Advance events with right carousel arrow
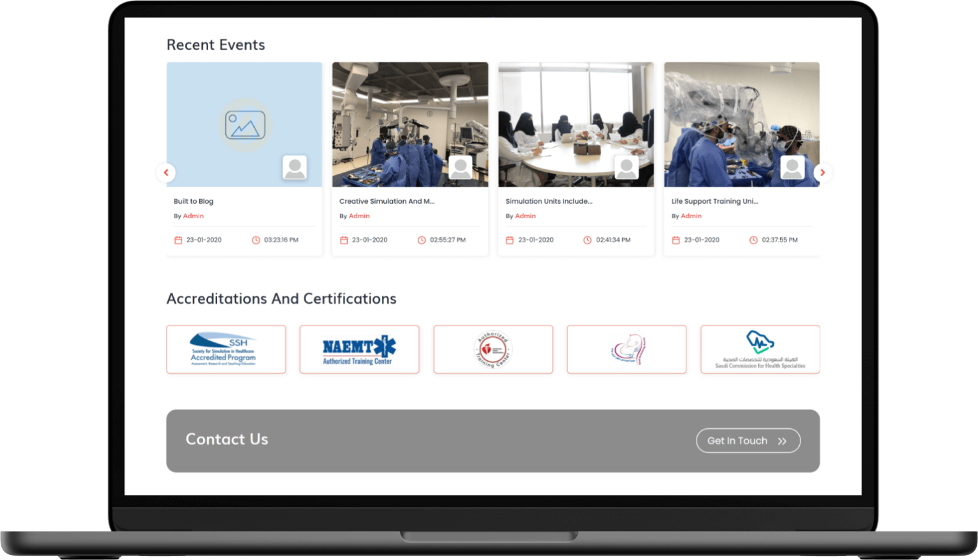 click(x=823, y=172)
